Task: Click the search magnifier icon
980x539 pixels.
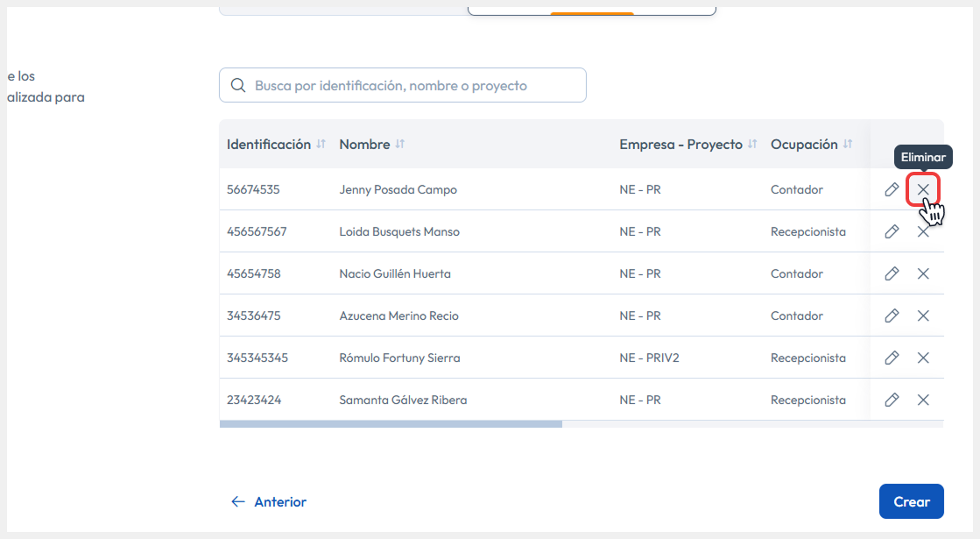Action: click(238, 84)
